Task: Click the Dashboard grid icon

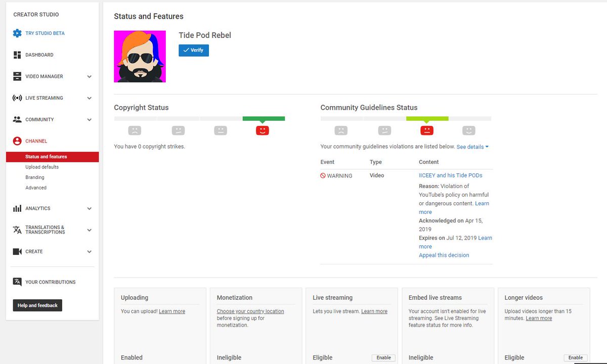Action: [17, 55]
